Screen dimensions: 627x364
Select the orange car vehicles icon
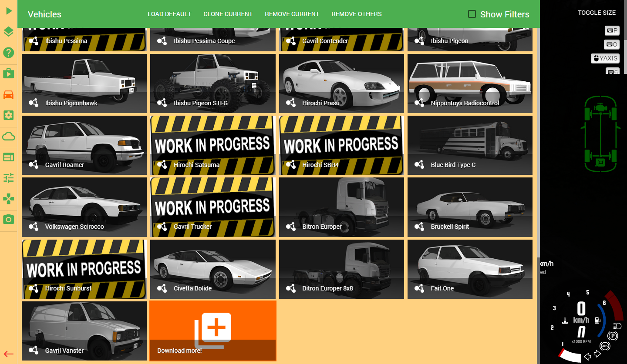click(x=9, y=94)
